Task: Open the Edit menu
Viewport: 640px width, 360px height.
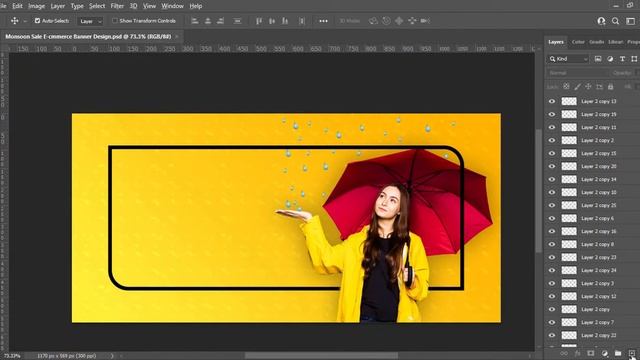Action: coord(17,6)
